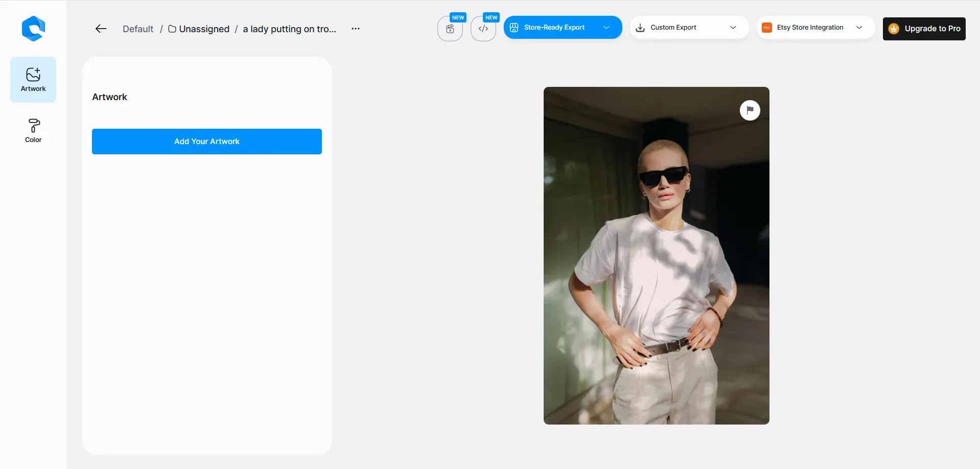Open the Color panel in the sidebar
The height and width of the screenshot is (469, 980).
[x=33, y=130]
